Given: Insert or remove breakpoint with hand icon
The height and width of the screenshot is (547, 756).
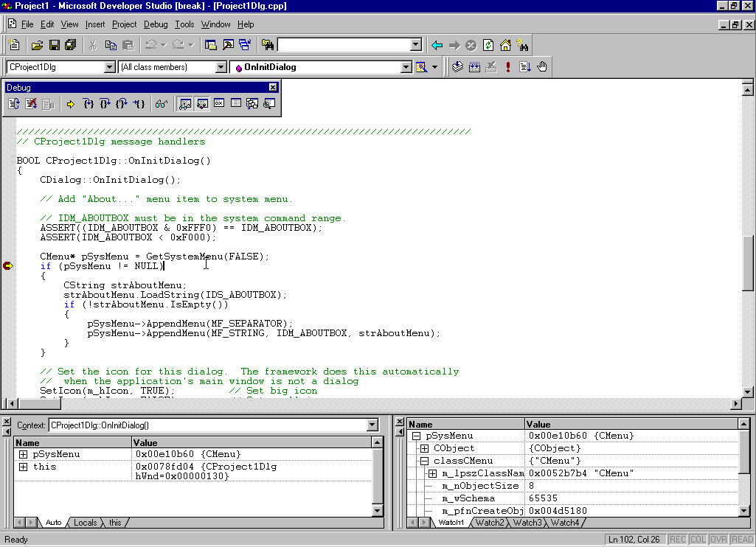Looking at the screenshot, I should tap(542, 67).
